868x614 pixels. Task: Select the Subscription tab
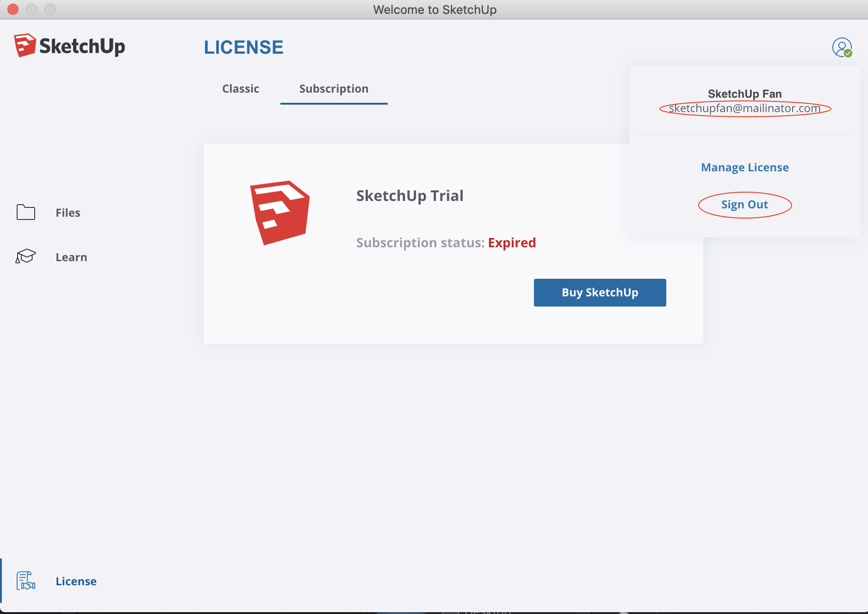point(334,89)
